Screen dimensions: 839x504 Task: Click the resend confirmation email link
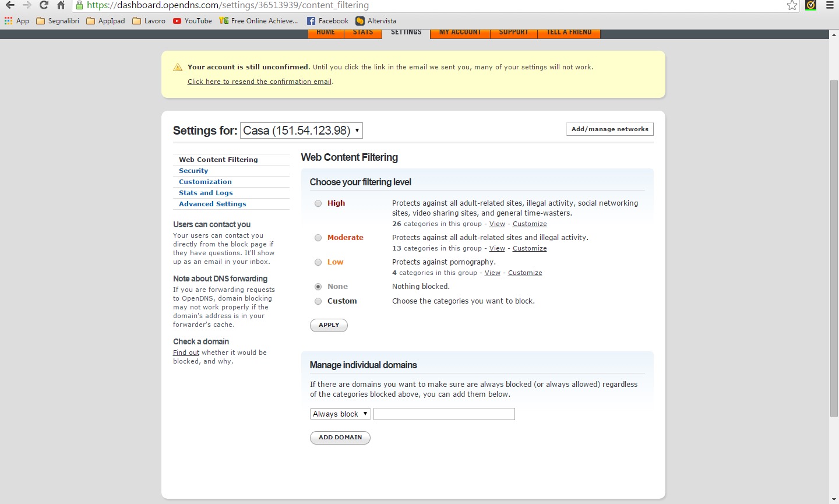259,82
